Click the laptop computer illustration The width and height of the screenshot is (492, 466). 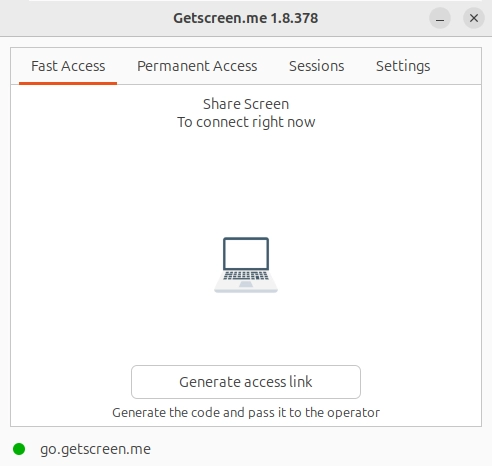246,265
